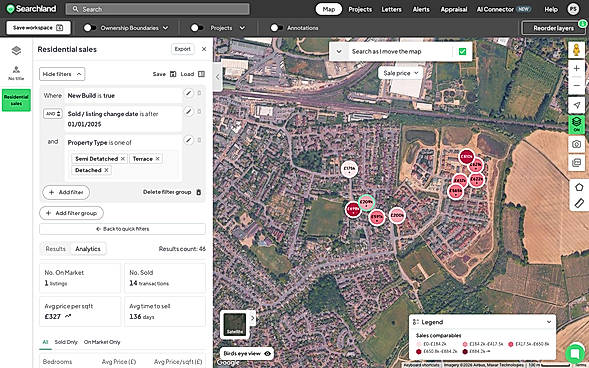This screenshot has width=589, height=368.
Task: Click the Searchland logo
Action: (31, 9)
